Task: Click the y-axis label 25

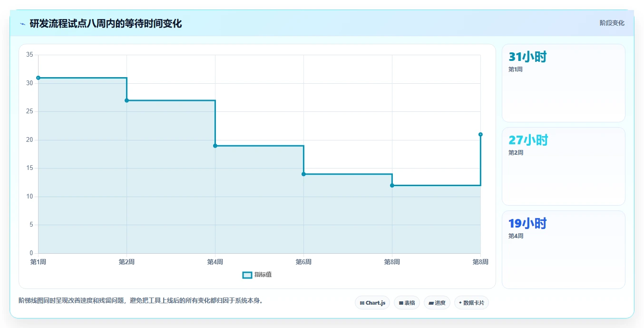Action: (29, 111)
